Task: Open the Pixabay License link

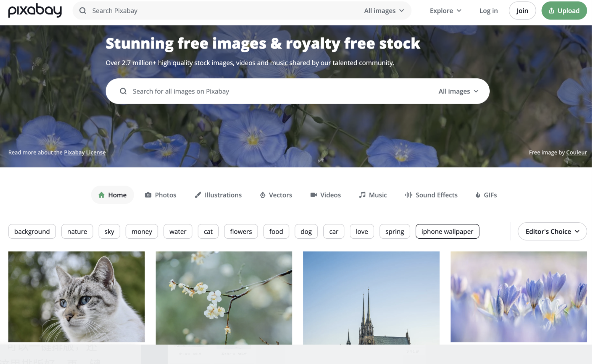Action: click(85, 152)
